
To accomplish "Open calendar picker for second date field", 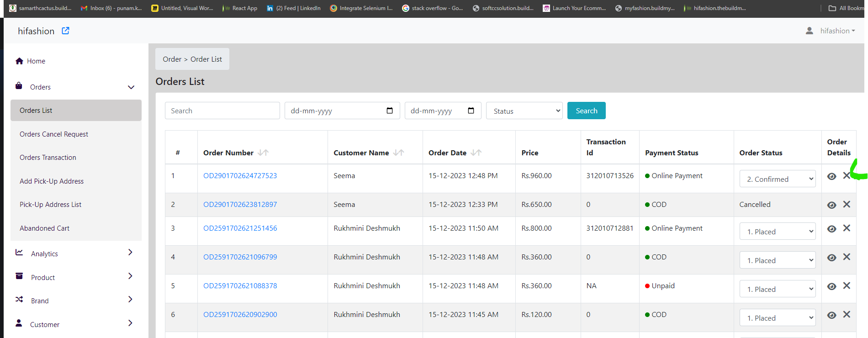I will (471, 111).
